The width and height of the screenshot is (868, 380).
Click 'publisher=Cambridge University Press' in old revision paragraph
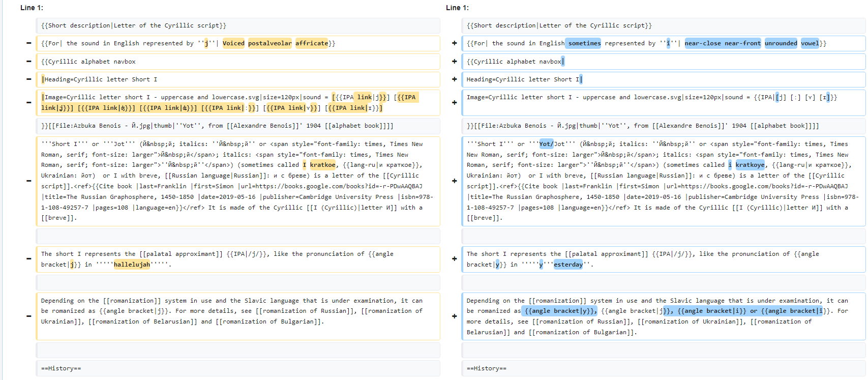click(x=328, y=197)
